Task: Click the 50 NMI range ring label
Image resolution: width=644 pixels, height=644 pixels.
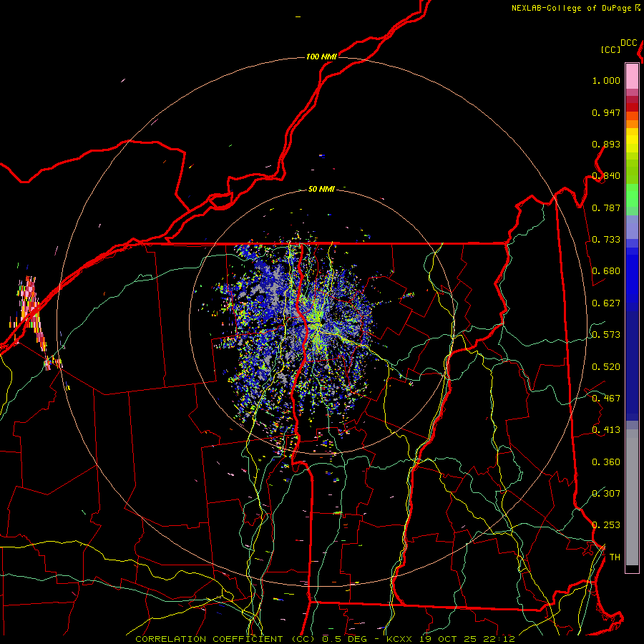Action: [x=321, y=189]
